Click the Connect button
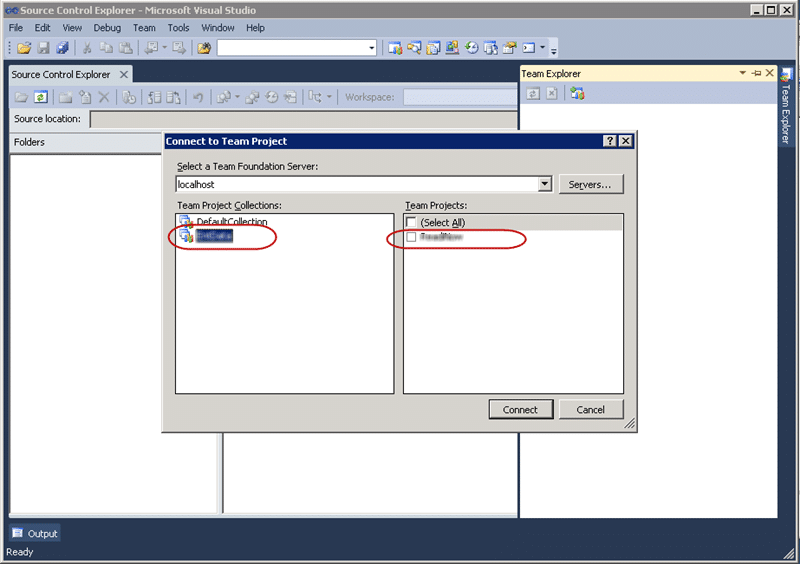The height and width of the screenshot is (564, 800). [x=520, y=409]
